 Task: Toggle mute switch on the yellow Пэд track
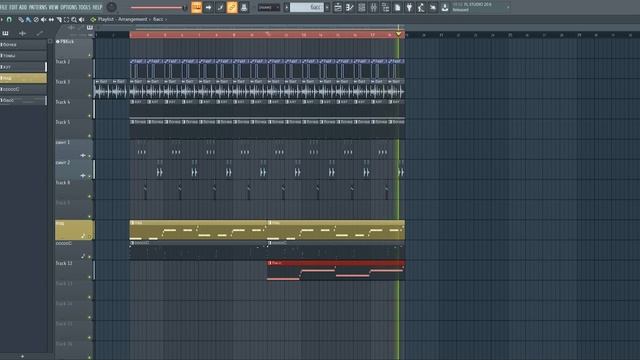point(89,237)
